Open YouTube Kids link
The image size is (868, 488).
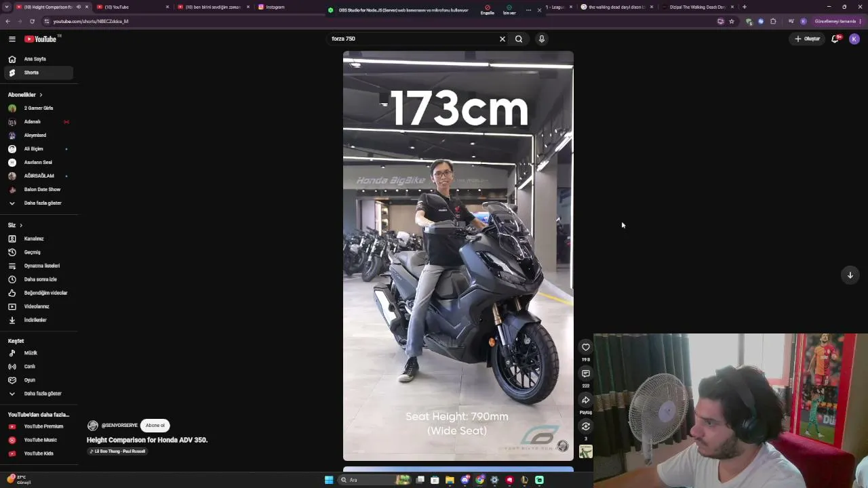(x=39, y=453)
